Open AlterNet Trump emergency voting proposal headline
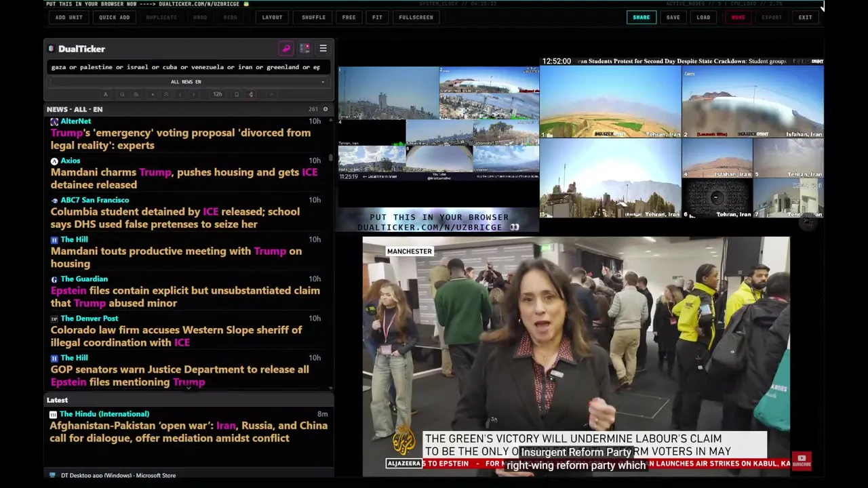Image resolution: width=868 pixels, height=488 pixels. click(x=180, y=139)
